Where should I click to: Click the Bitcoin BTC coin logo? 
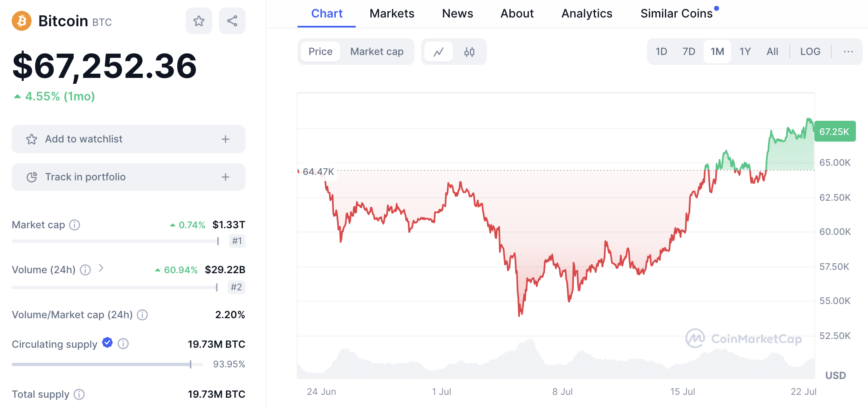[x=22, y=21]
